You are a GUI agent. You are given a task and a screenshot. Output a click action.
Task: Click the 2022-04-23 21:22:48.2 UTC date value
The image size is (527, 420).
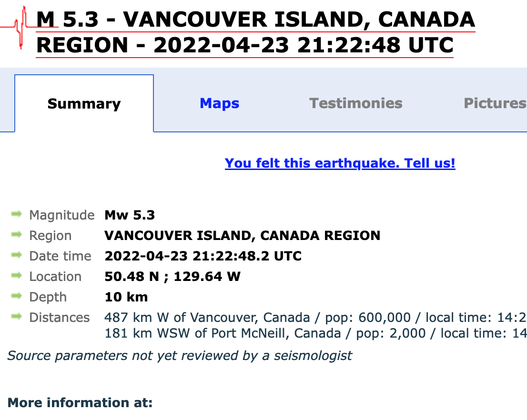point(203,256)
